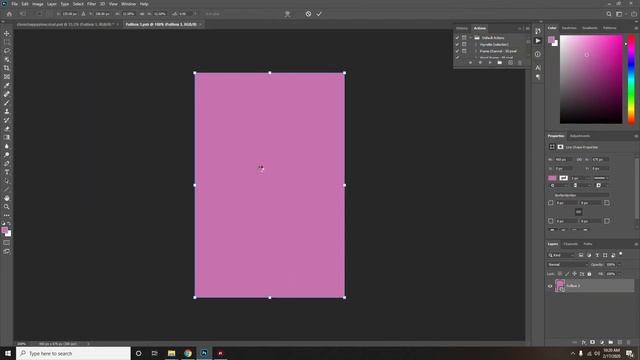Click the Home icon in options bar
The height and width of the screenshot is (360, 640).
9,14
